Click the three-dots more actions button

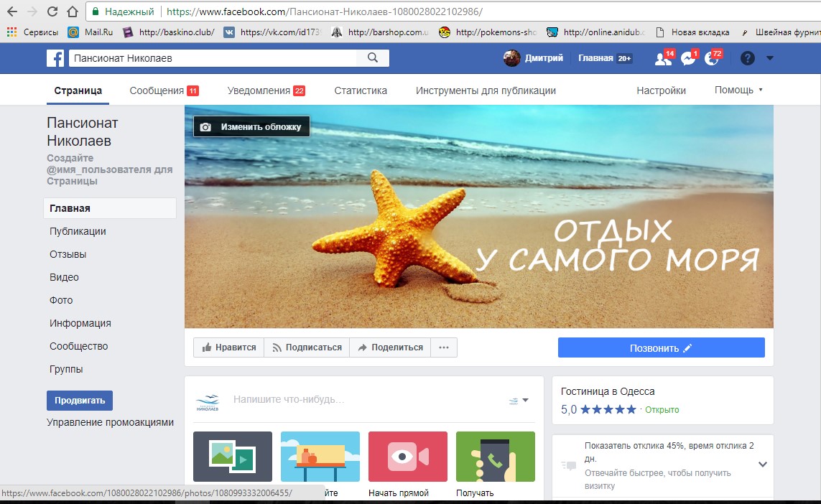[x=444, y=347]
